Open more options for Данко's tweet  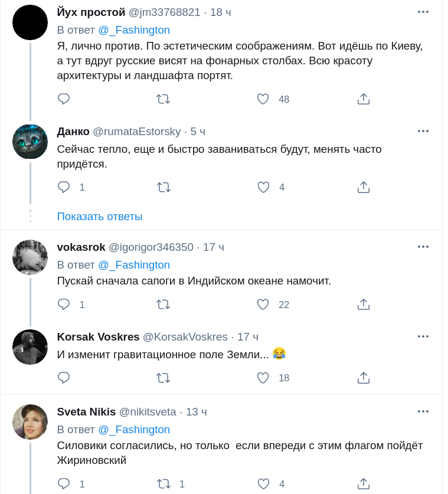(423, 131)
